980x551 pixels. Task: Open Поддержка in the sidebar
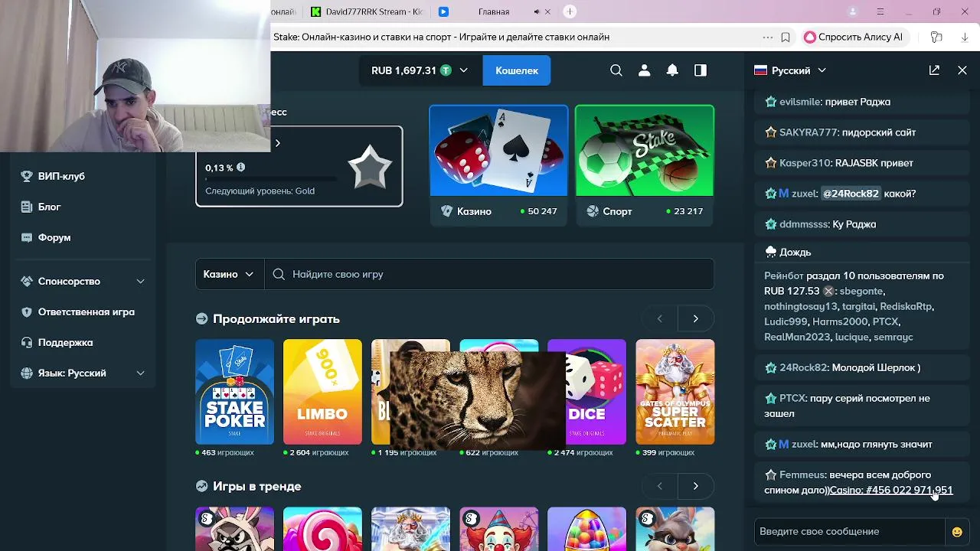point(65,342)
